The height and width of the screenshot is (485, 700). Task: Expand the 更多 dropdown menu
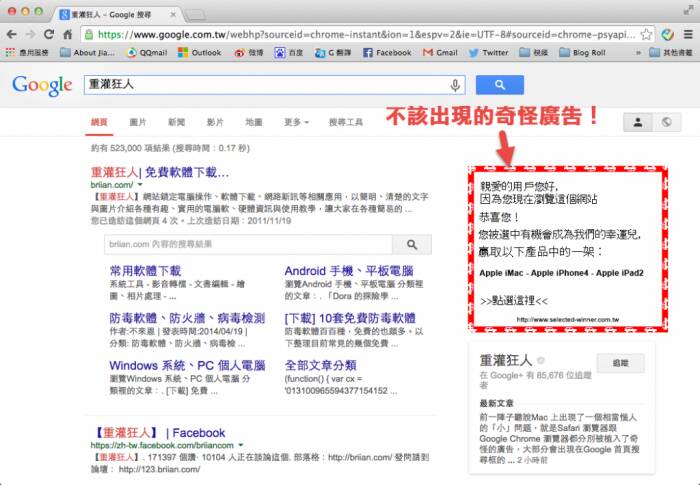point(296,122)
